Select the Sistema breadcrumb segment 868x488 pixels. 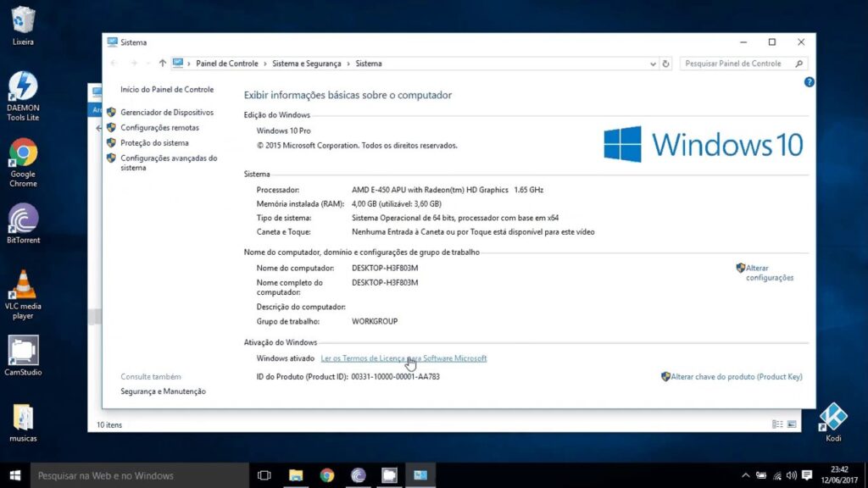(x=368, y=64)
